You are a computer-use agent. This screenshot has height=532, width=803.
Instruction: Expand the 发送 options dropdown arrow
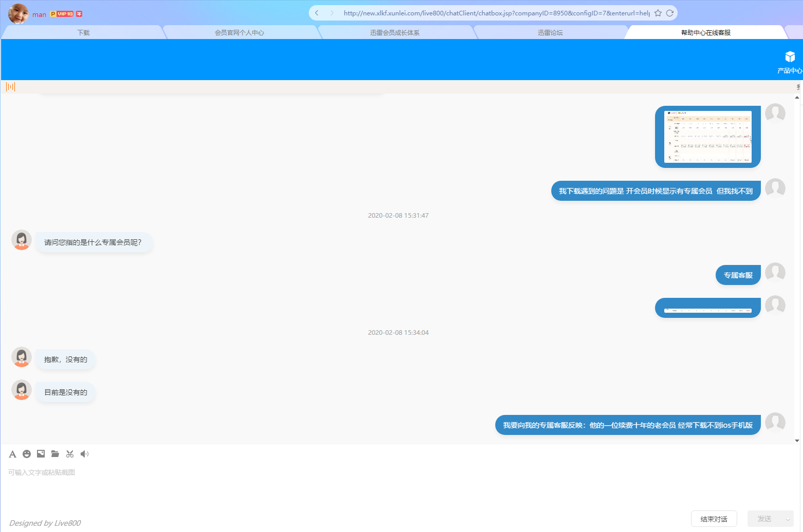788,519
